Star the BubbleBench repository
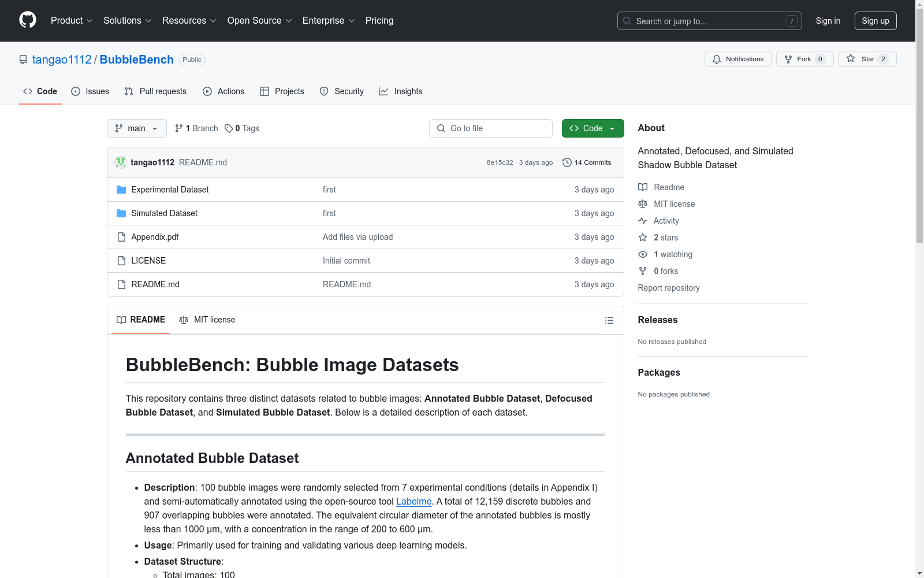Screen dimensions: 924x578 pyautogui.click(x=867, y=59)
